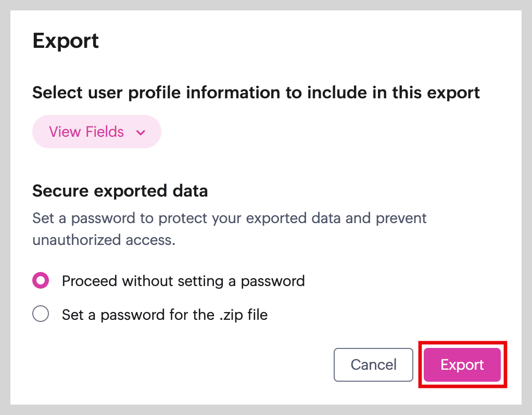This screenshot has width=532, height=415.
Task: Start the export without a password
Action: pos(462,365)
